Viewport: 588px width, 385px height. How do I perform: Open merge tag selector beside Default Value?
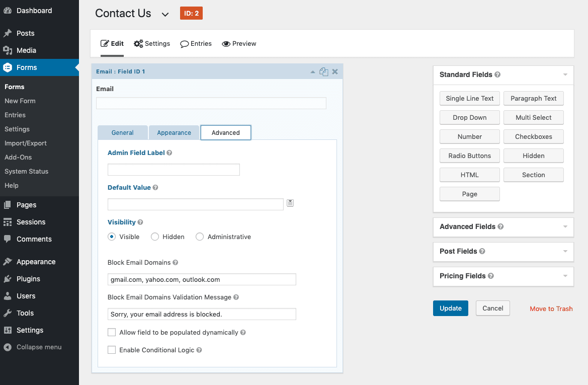point(290,203)
